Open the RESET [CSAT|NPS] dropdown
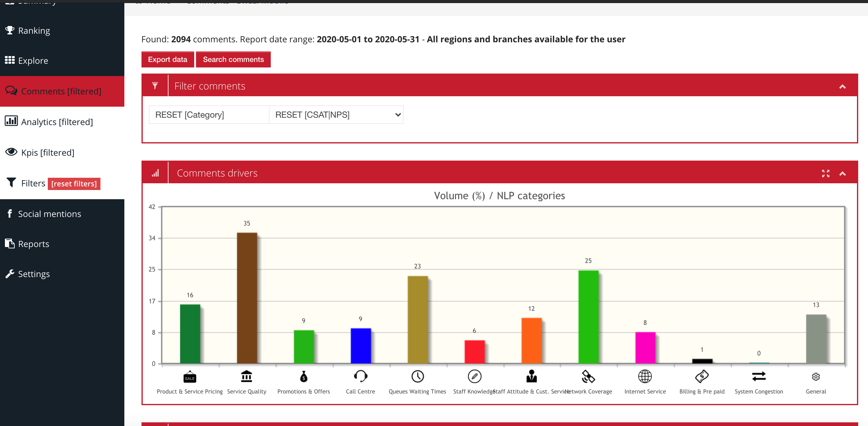Screen dimensions: 868x426 pyautogui.click(x=336, y=115)
